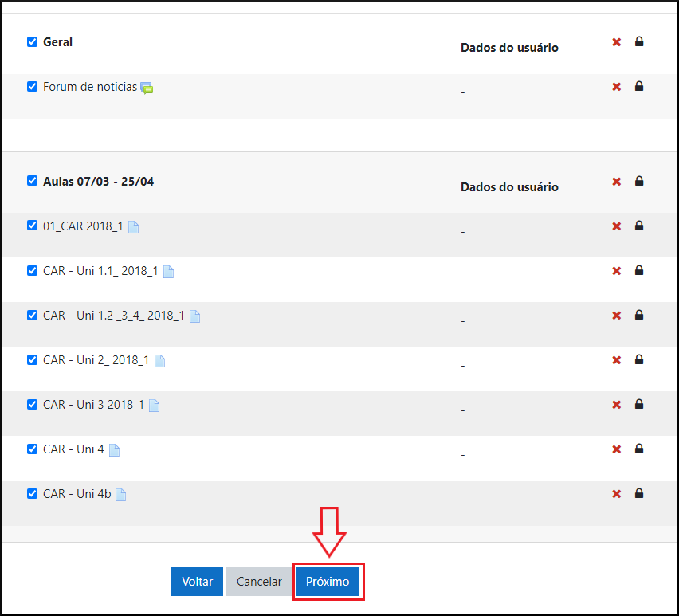Click the Cancelar button
Screen dimensions: 679x616
click(259, 582)
